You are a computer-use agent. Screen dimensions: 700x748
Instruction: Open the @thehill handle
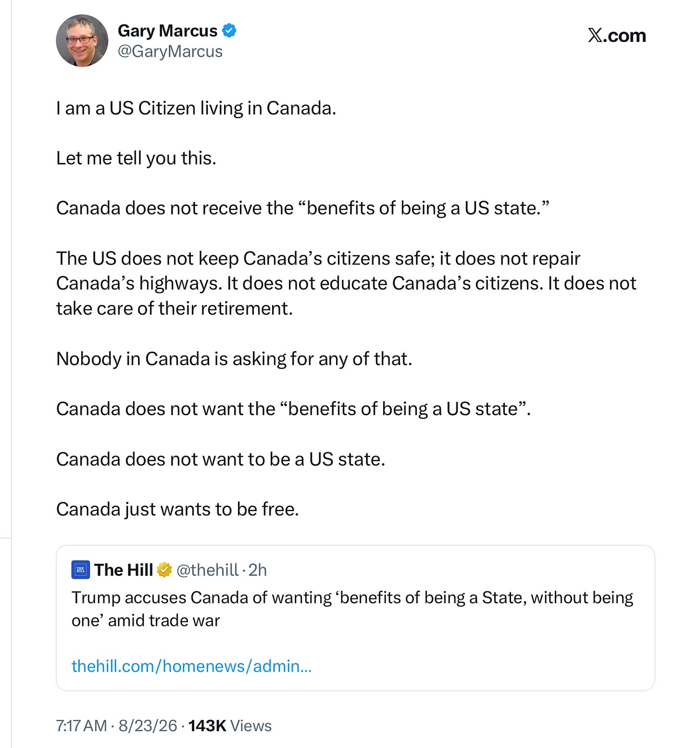pyautogui.click(x=208, y=570)
